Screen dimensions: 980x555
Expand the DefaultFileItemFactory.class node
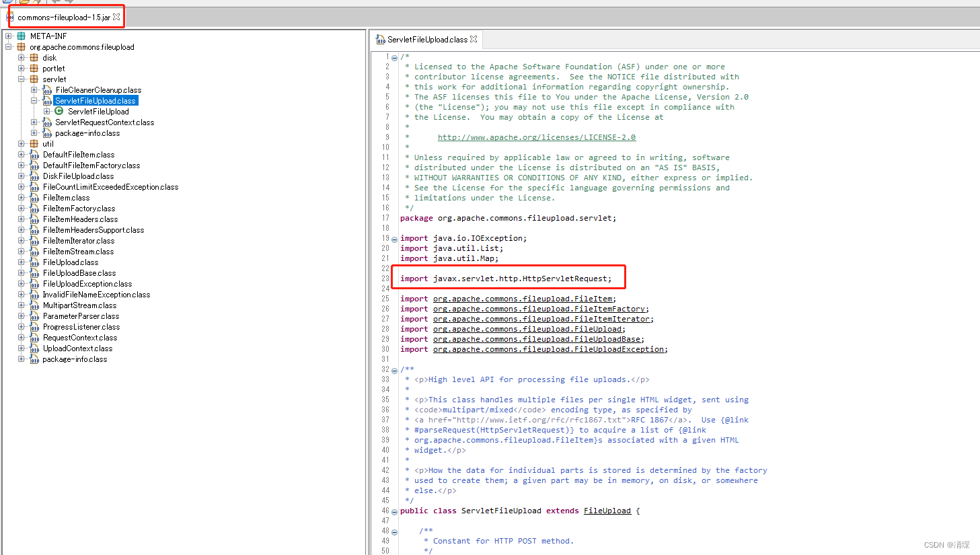tap(21, 165)
